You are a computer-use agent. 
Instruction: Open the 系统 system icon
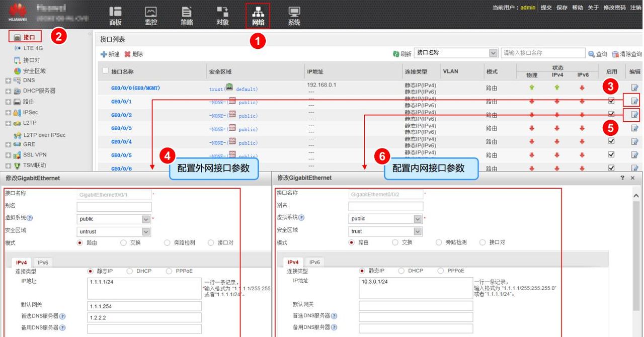pos(293,15)
